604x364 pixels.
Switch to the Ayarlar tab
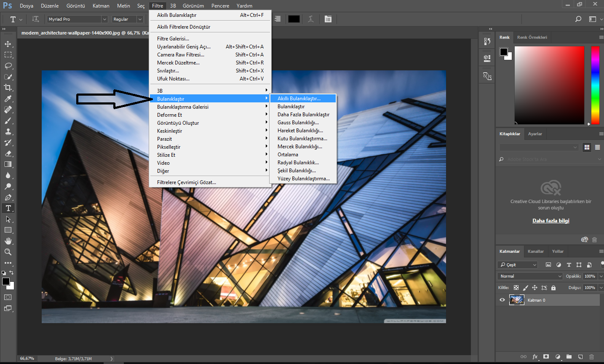click(535, 134)
